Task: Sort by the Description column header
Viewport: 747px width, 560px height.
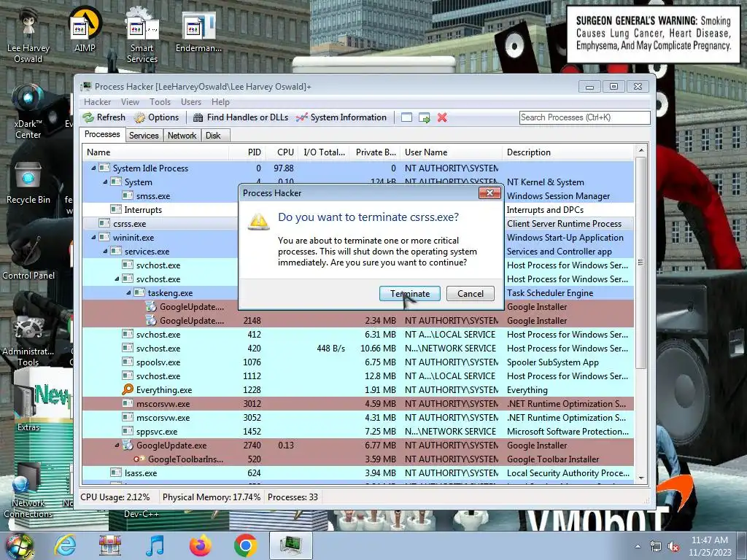Action: (x=568, y=152)
